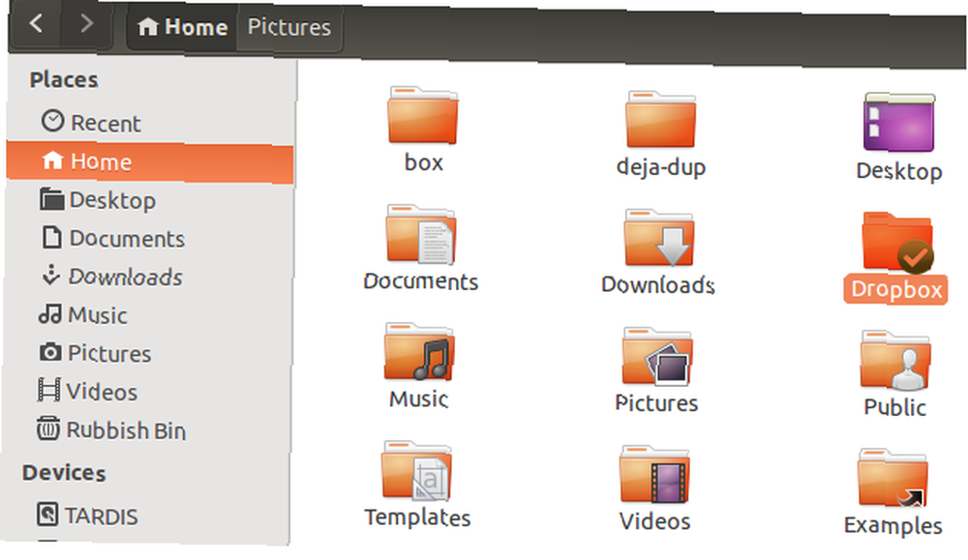Click the "Examples" label text

892,525
